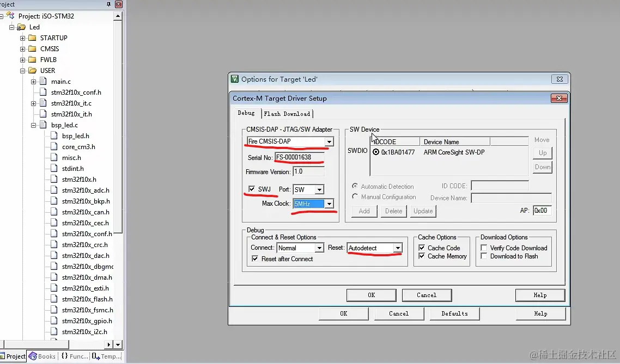Click Defaults in Options for Target dialog
Viewport: 620px width, 364px height.
[455, 313]
